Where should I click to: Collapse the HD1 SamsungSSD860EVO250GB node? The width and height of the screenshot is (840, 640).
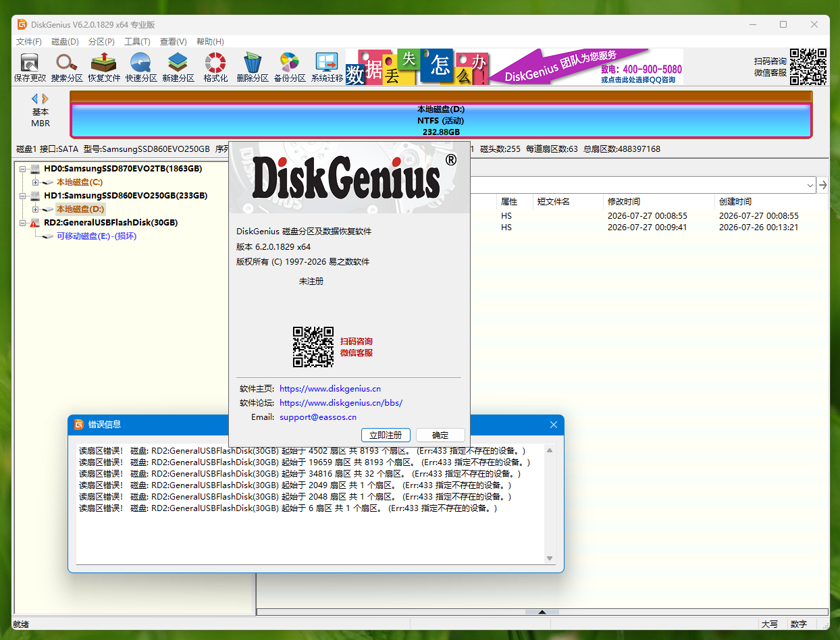click(22, 196)
